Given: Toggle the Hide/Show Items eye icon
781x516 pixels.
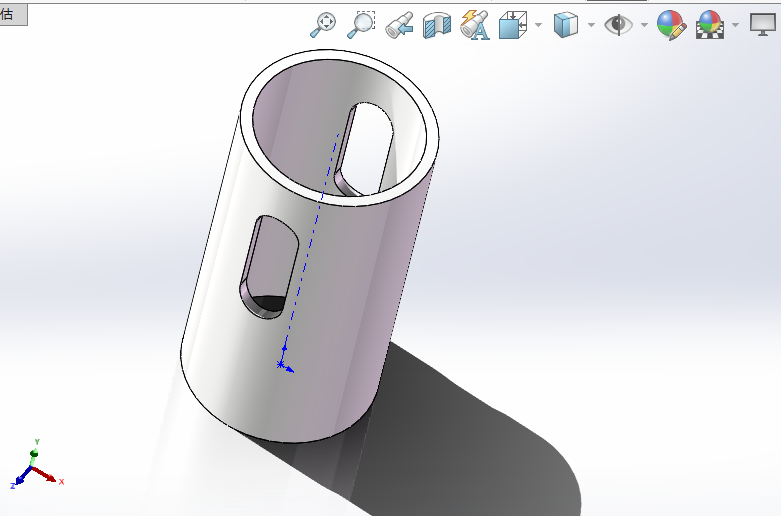Looking at the screenshot, I should tap(618, 25).
